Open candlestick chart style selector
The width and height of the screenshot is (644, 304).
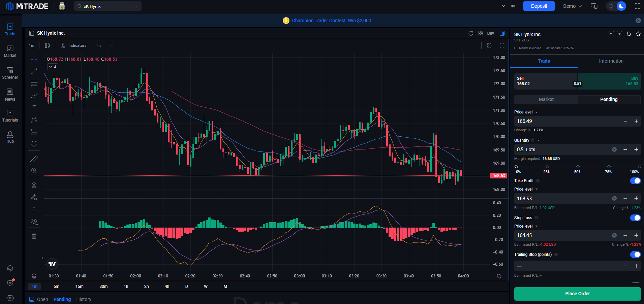tap(48, 45)
